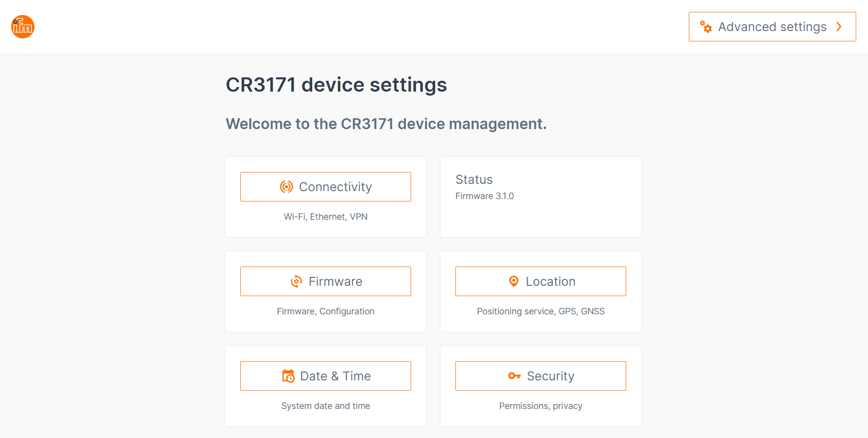Select the Status card heading
The height and width of the screenshot is (438, 868).
[x=474, y=179]
